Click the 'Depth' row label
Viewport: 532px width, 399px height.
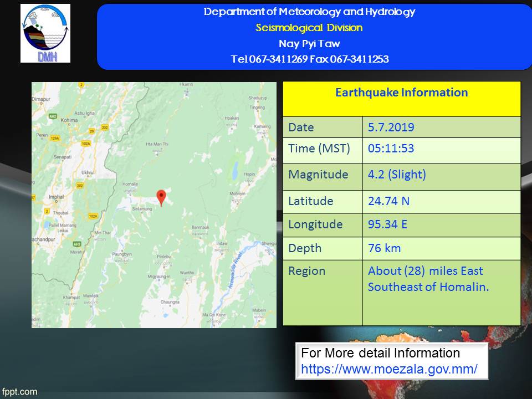[x=305, y=248]
